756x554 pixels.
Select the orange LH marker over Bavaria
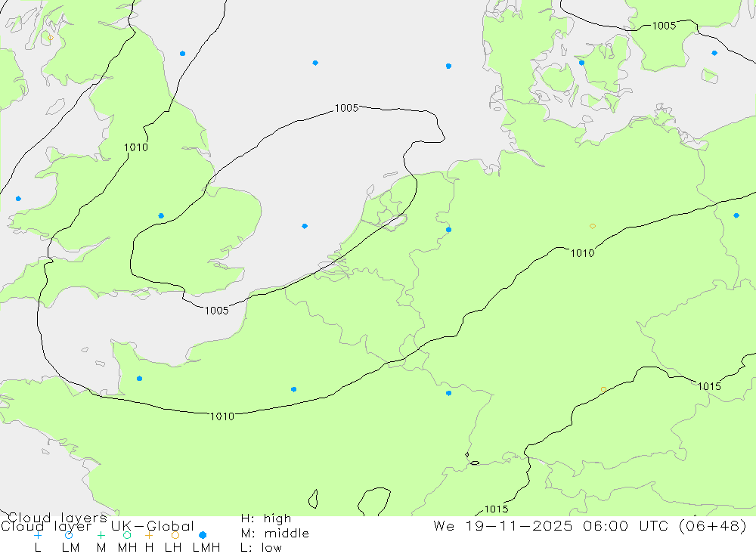tap(603, 389)
